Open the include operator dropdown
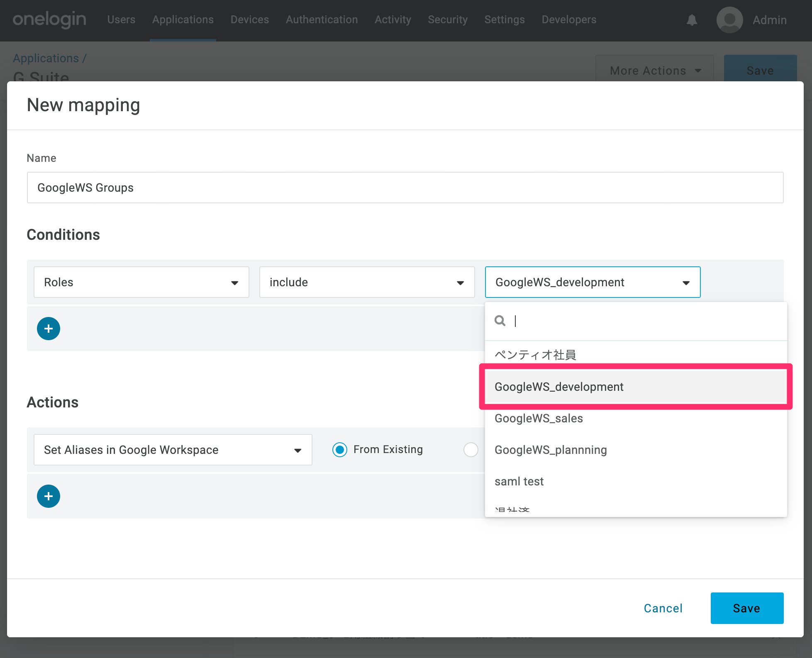The image size is (812, 658). click(367, 282)
